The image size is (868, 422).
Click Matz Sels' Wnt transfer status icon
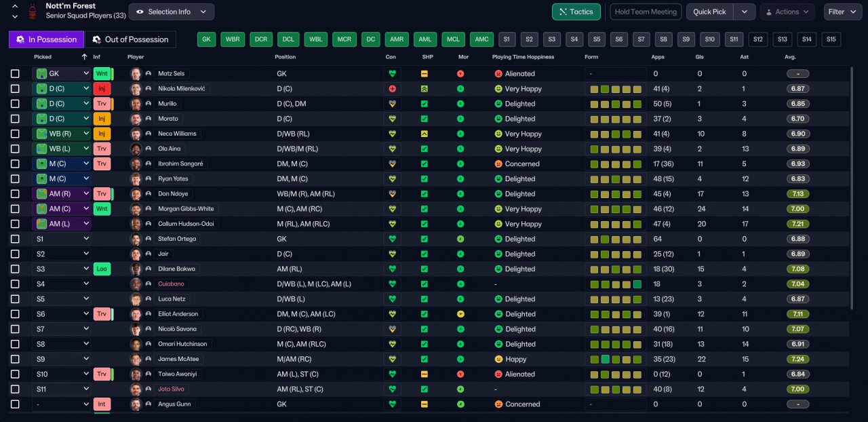(102, 73)
